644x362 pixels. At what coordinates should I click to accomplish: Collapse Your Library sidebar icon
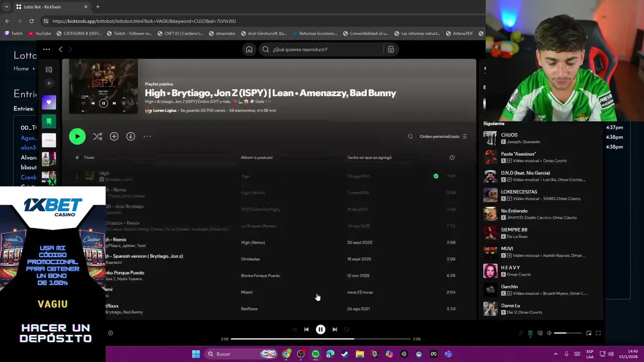(49, 70)
